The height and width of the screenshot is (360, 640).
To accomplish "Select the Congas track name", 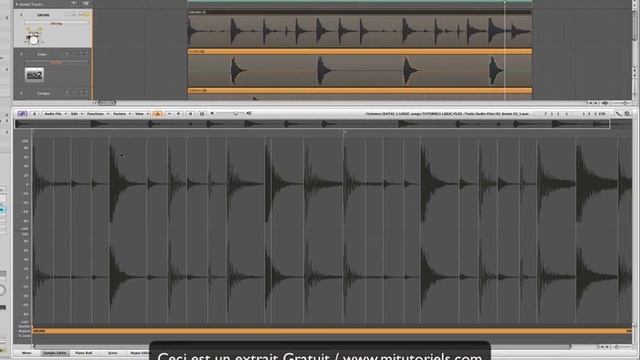I will (43, 93).
